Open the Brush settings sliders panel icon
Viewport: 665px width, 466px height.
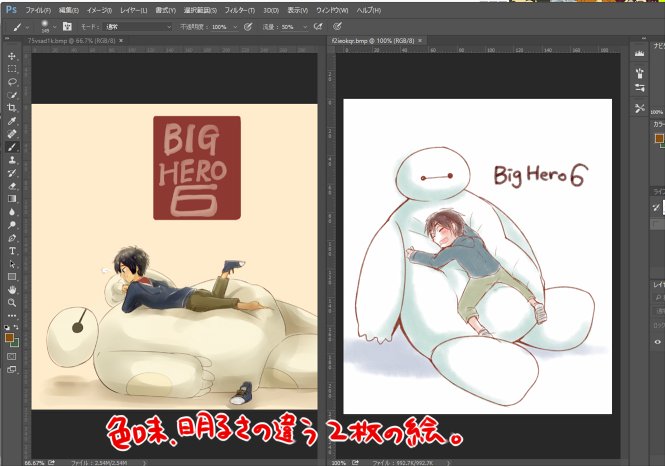[x=640, y=88]
